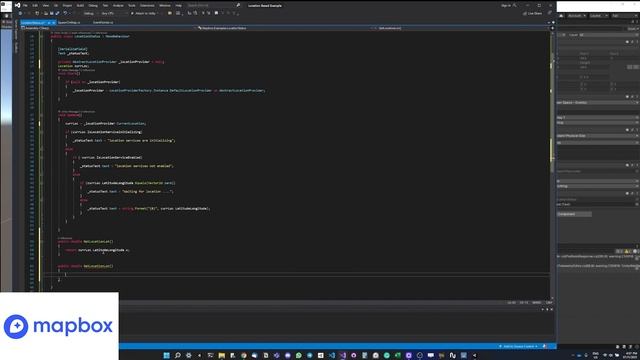
Task: Click the Unity cloud services icon
Action: [x=561, y=16]
